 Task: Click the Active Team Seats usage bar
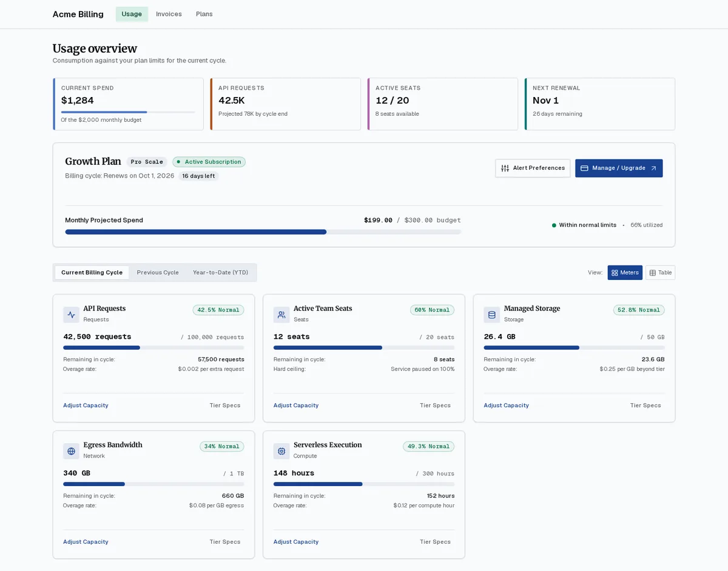364,348
